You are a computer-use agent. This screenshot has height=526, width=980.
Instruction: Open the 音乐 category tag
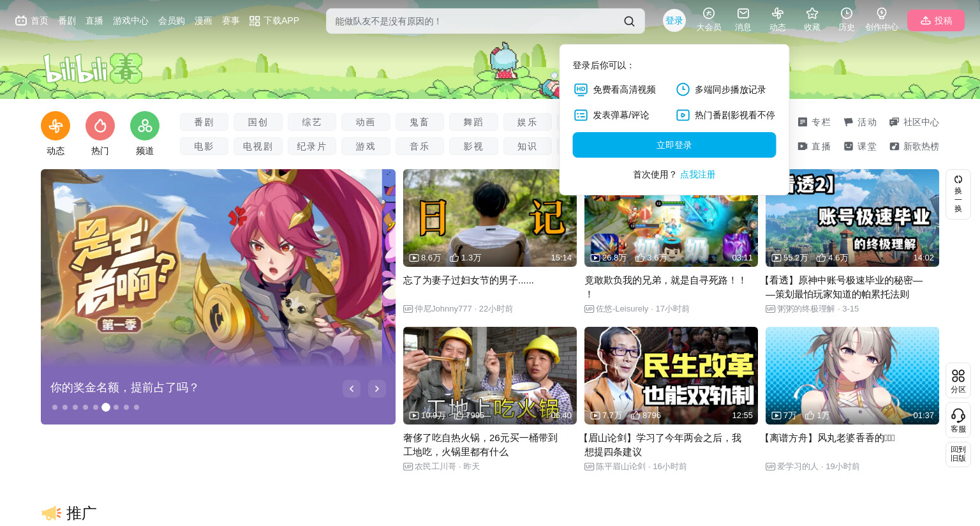(x=420, y=146)
